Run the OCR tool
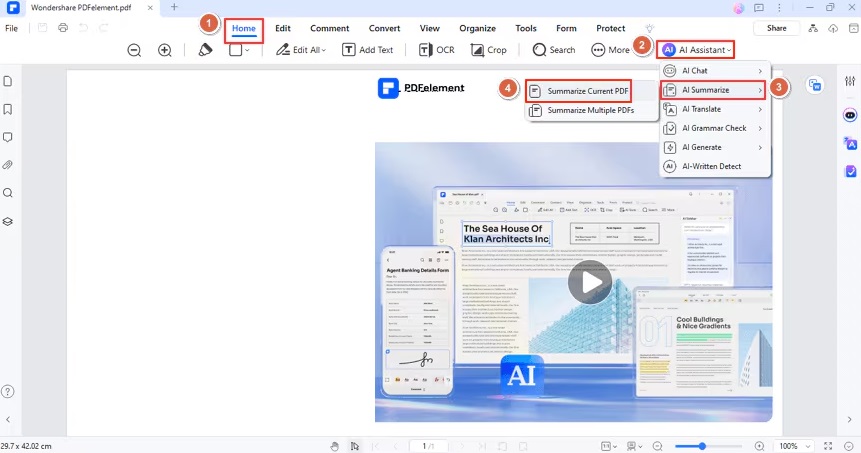 [x=437, y=50]
